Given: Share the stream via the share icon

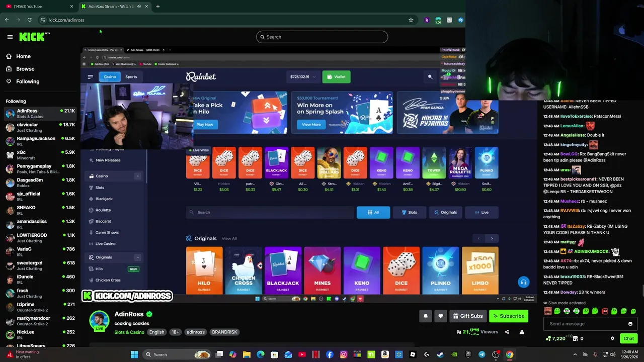Looking at the screenshot, I should click(x=507, y=332).
